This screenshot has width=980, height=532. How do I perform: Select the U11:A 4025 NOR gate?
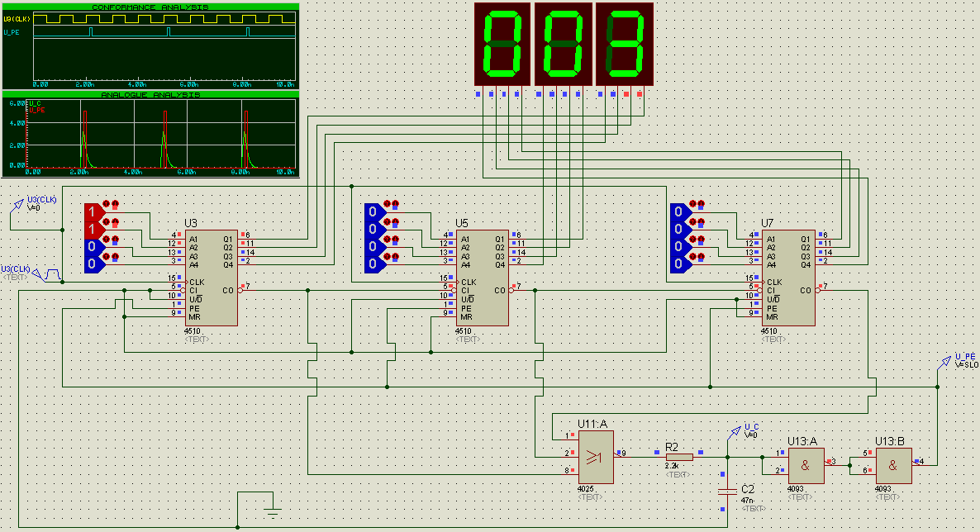click(x=596, y=457)
